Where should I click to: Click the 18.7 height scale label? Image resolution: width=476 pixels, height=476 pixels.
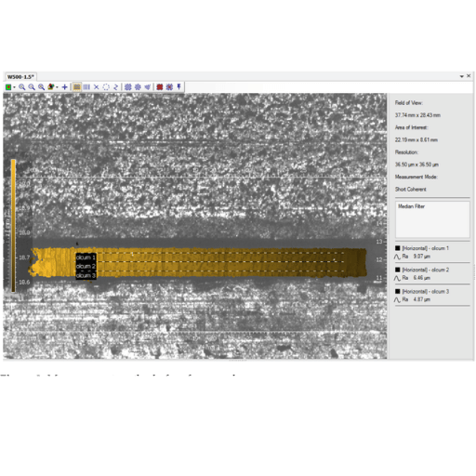click(24, 258)
